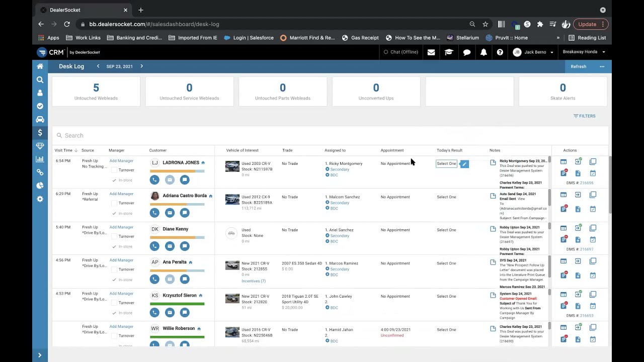This screenshot has width=644, height=362.
Task: Click the pencil edit icon beside Select One
Action: pyautogui.click(x=464, y=164)
